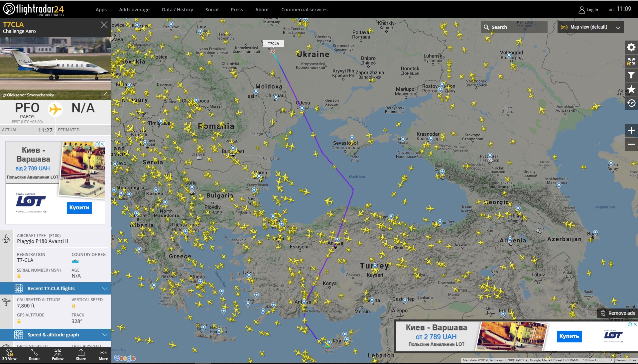Open the Commercial services menu
The width and height of the screenshot is (638, 364).
tap(304, 10)
